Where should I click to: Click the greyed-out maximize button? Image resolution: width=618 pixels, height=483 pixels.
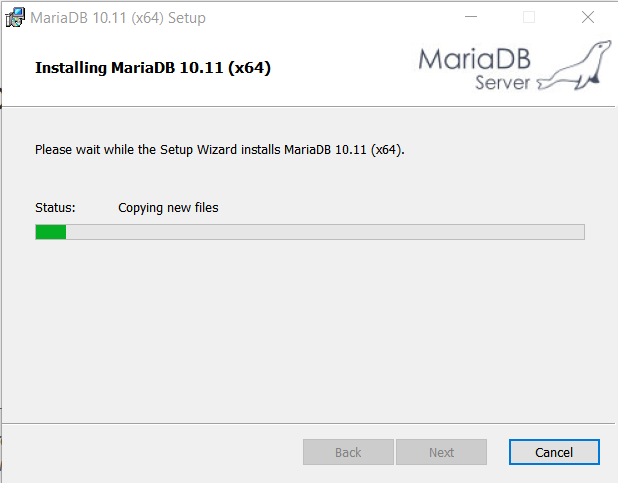(529, 17)
